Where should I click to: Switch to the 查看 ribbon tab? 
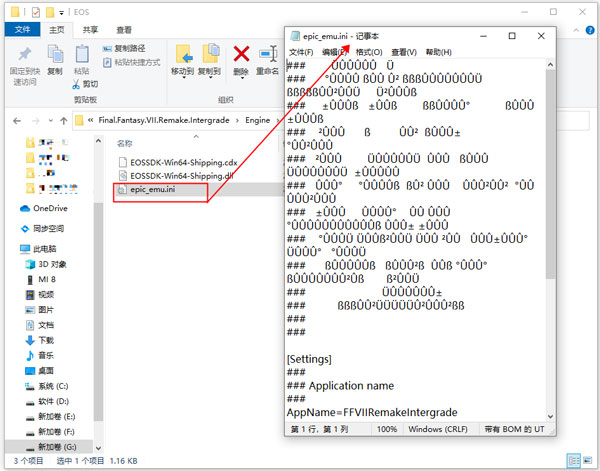[123, 30]
